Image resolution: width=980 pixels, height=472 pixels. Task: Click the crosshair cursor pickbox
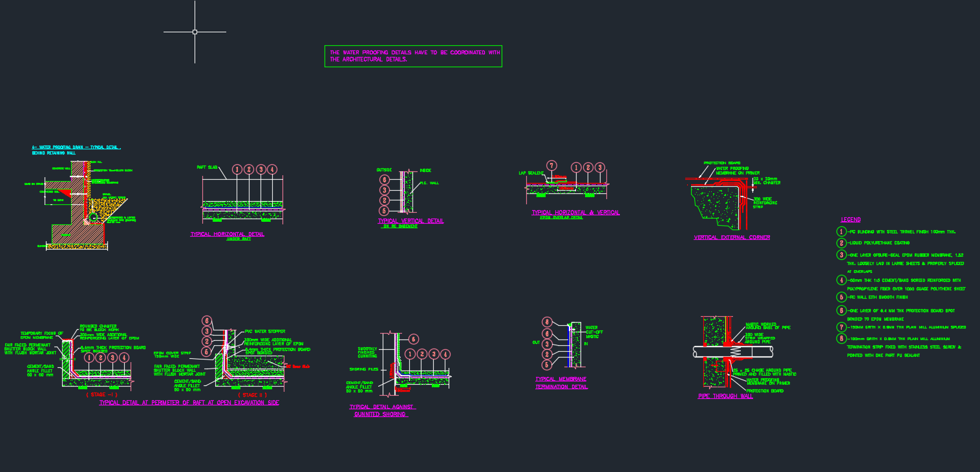click(195, 32)
